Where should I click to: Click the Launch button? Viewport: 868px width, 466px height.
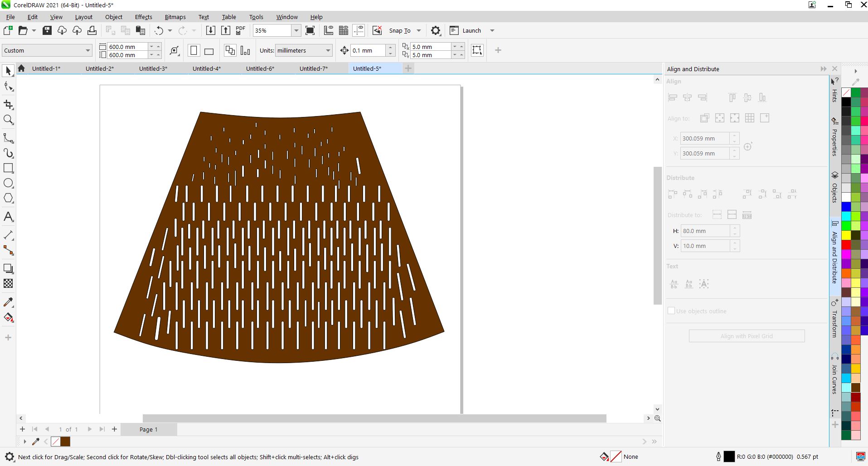(471, 30)
